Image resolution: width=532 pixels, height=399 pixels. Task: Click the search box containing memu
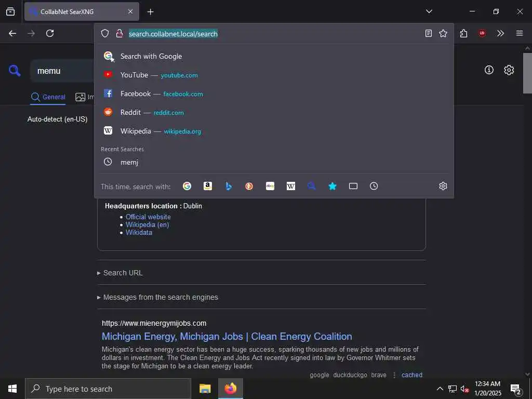(x=63, y=71)
